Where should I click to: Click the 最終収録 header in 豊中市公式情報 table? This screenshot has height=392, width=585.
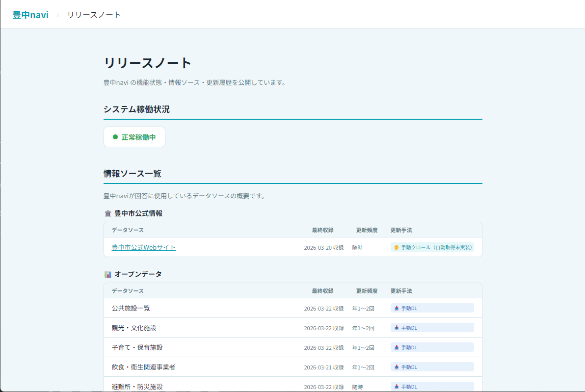(x=322, y=230)
